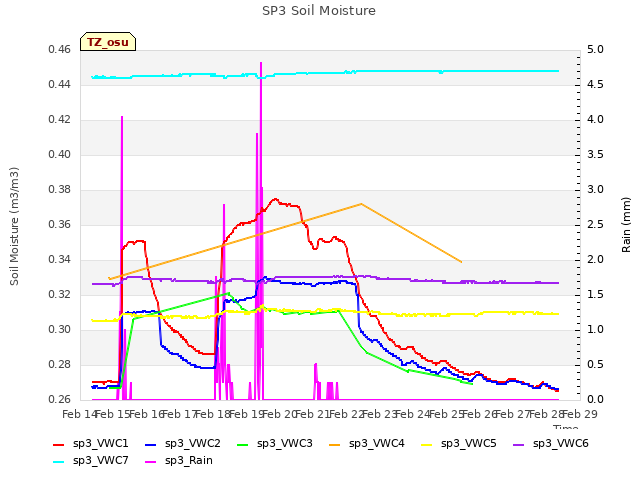Click the 0.5 rain axis tick label
The height and width of the screenshot is (480, 640).
(595, 365)
